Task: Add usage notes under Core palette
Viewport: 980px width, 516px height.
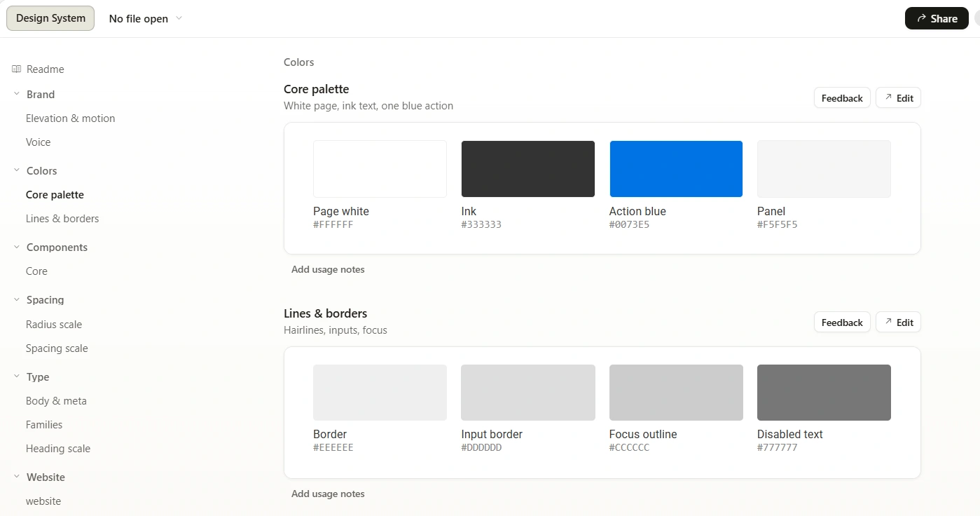Action: (x=328, y=269)
